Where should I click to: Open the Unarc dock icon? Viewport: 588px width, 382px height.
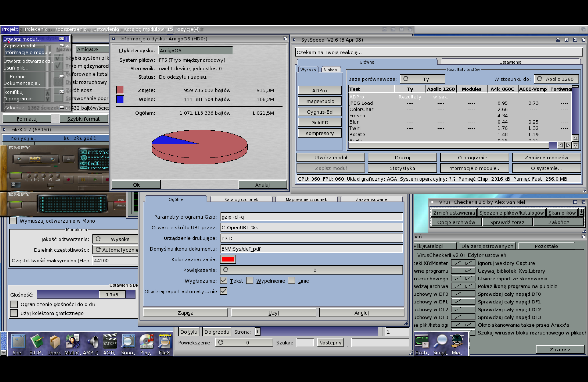click(54, 344)
